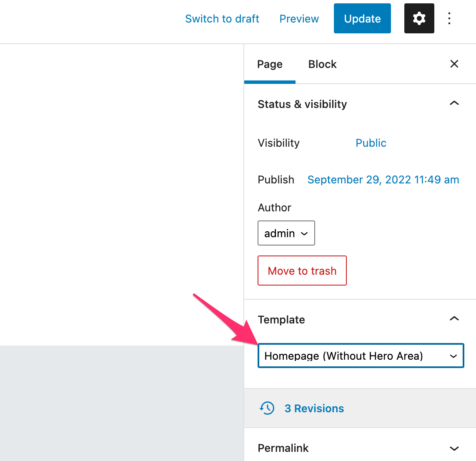Click the Status & visibility heading
Screen dimensions: 476x461
[302, 104]
